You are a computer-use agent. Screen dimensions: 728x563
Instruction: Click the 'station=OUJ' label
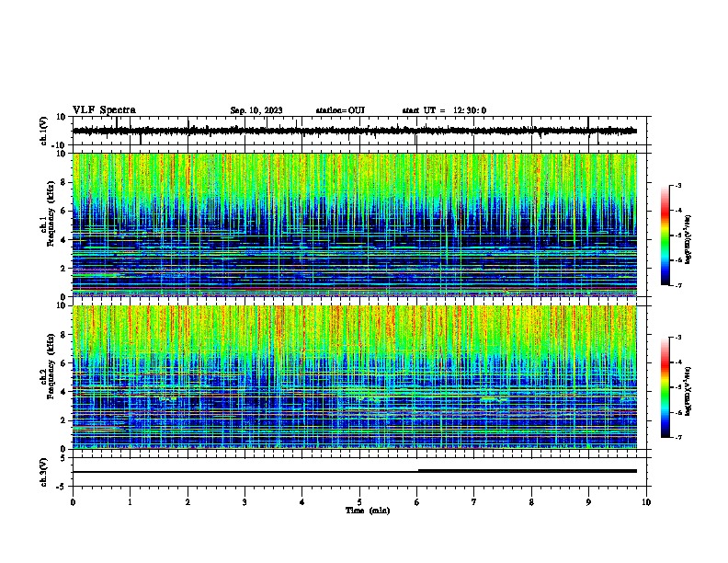340,110
